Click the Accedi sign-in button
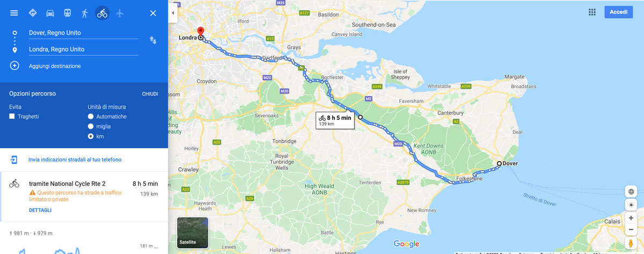Image resolution: width=644 pixels, height=254 pixels. 618,12
